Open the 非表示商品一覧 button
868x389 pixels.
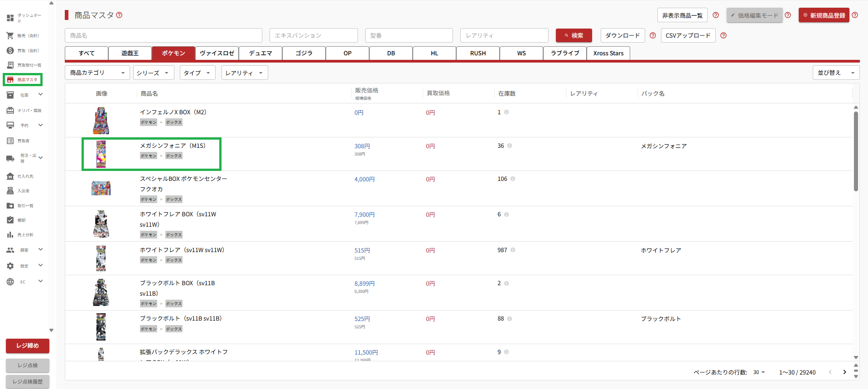point(682,15)
